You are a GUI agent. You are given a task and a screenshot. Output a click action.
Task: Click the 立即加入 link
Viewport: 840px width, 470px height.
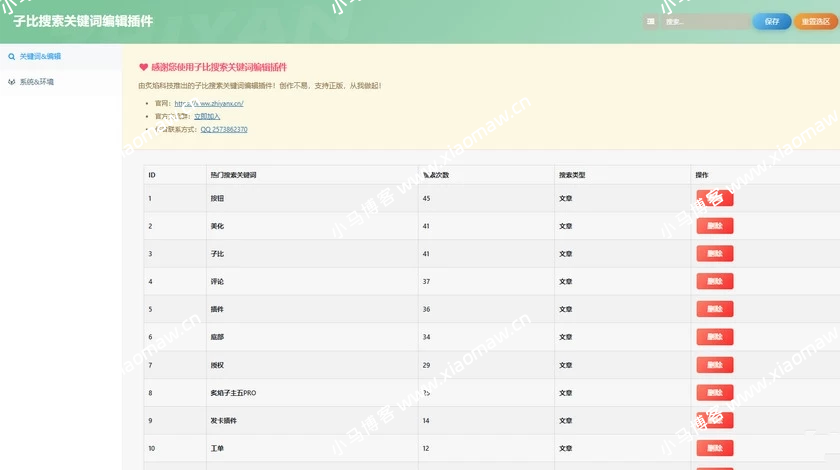[x=207, y=116]
